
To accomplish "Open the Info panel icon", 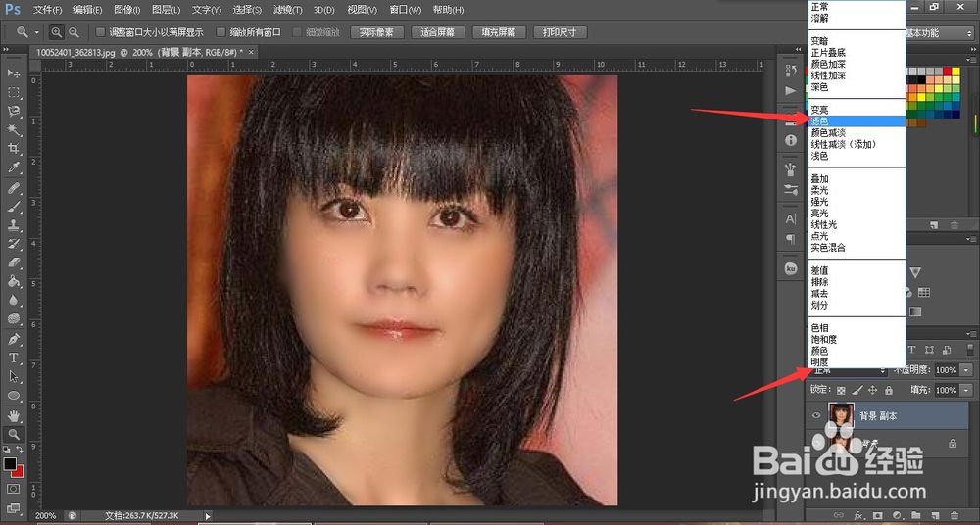I will 791,140.
